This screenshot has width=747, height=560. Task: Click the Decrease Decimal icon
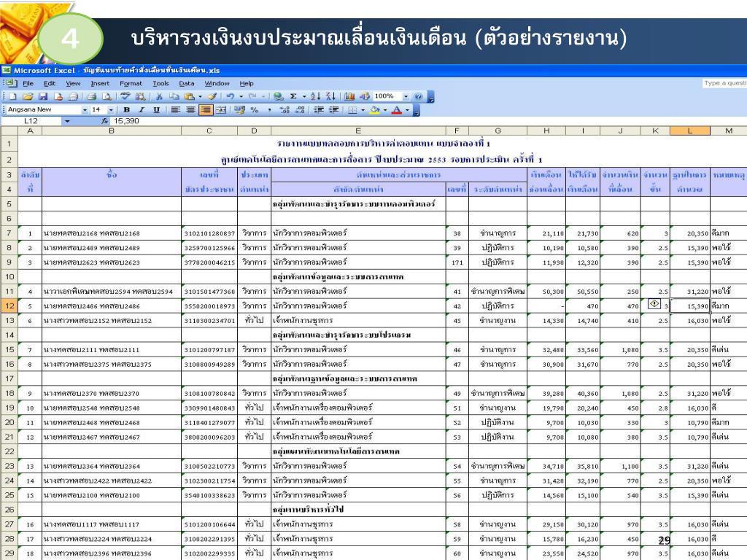(300, 110)
